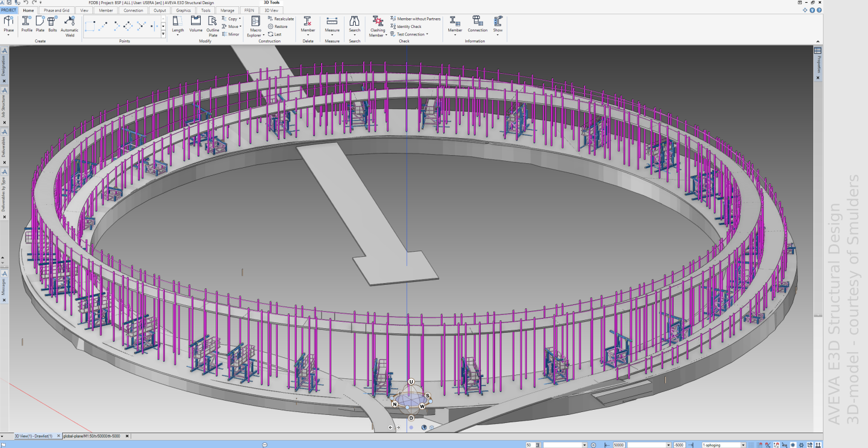Select the Outline Plate tool
Image resolution: width=868 pixels, height=448 pixels.
tap(213, 26)
